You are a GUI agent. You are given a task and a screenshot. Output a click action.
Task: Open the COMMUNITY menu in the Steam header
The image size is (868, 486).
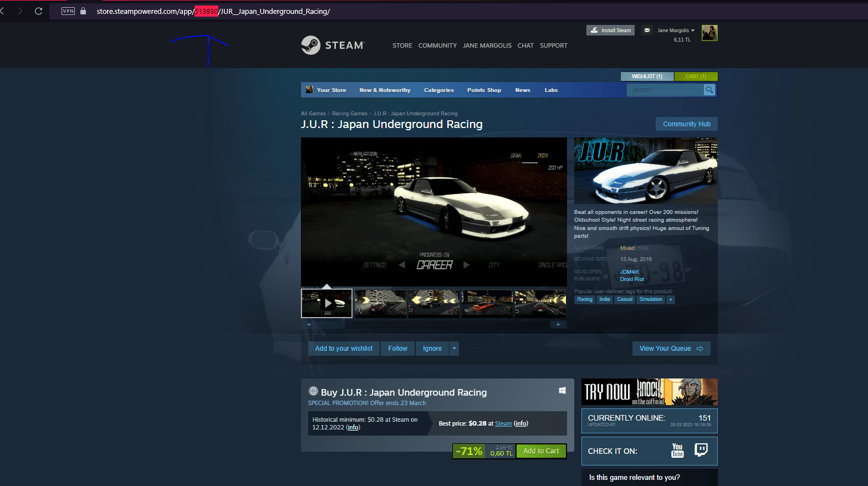coord(437,45)
